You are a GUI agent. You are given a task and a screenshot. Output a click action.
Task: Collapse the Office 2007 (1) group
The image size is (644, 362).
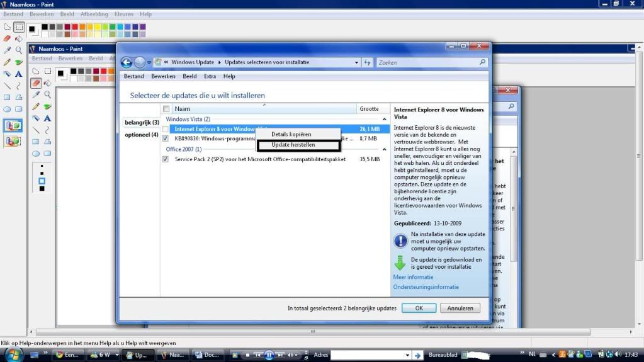pyautogui.click(x=385, y=149)
